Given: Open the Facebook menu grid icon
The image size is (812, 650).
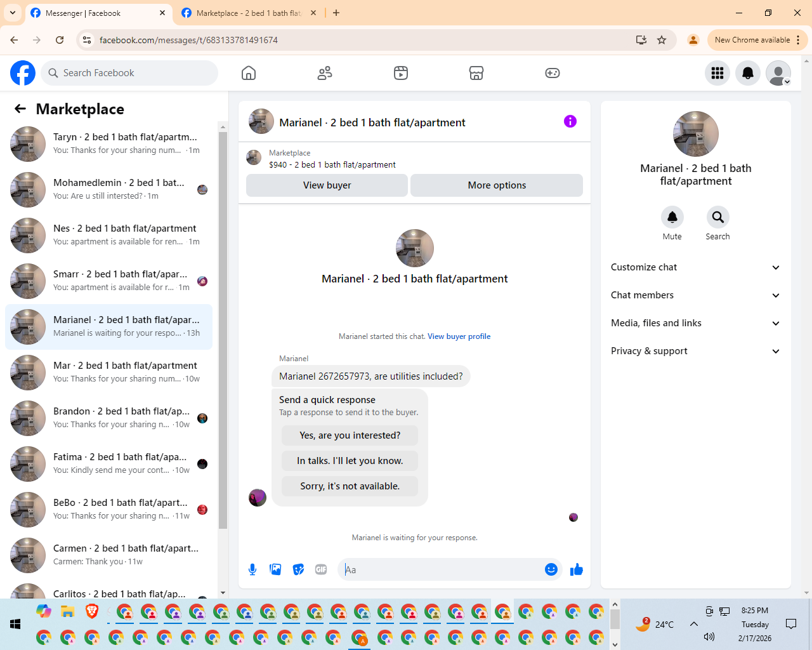Looking at the screenshot, I should [717, 73].
